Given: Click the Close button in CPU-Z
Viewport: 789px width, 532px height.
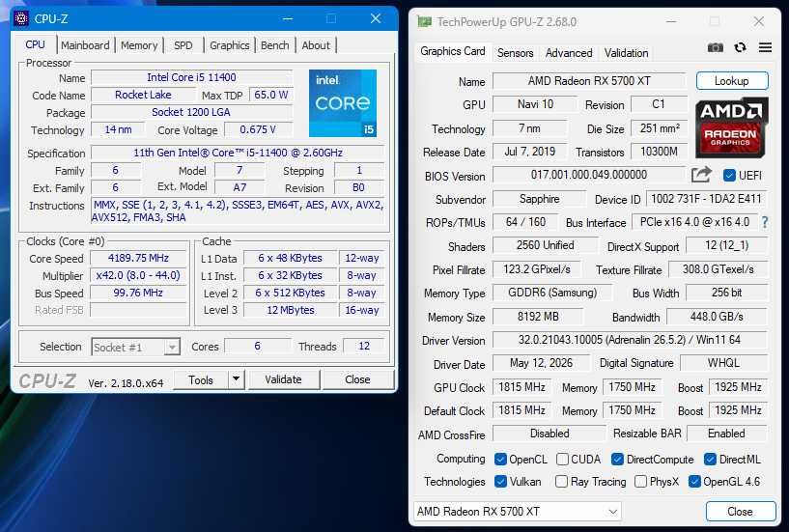Looking at the screenshot, I should pos(357,379).
